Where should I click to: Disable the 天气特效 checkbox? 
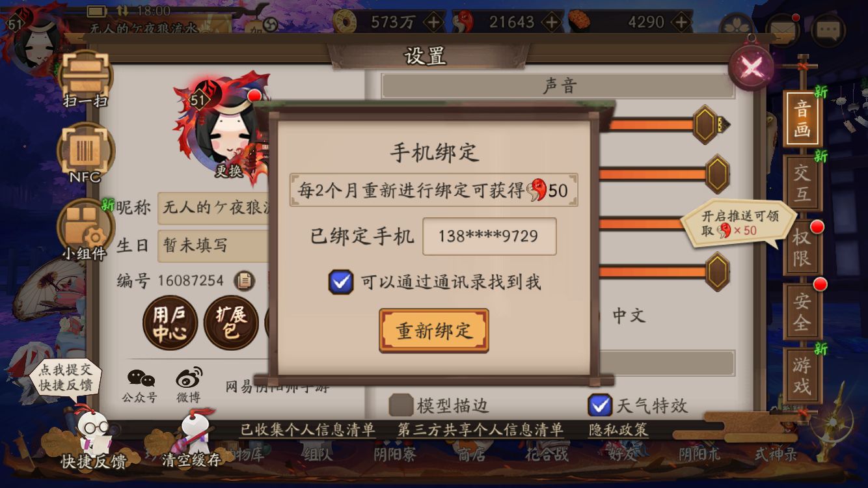point(600,405)
